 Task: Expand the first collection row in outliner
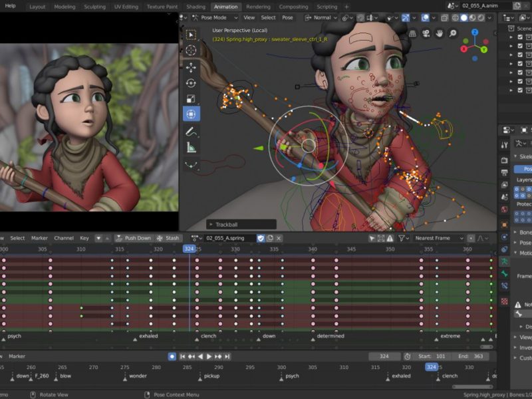pyautogui.click(x=511, y=37)
